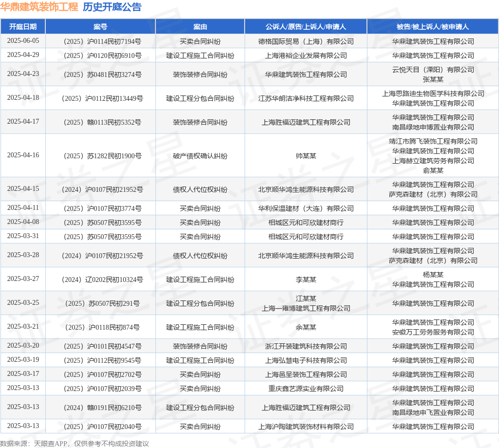Click the title 华鼎建筑装饰工程

tap(39, 7)
